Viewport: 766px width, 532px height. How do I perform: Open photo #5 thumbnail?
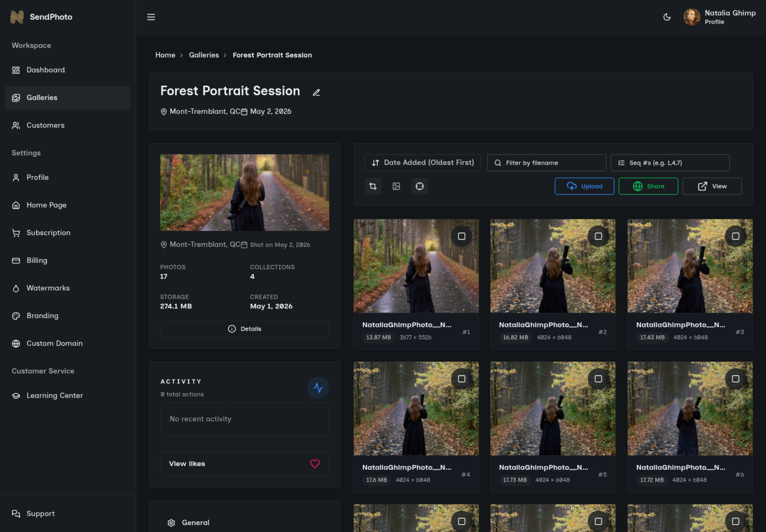(x=553, y=409)
